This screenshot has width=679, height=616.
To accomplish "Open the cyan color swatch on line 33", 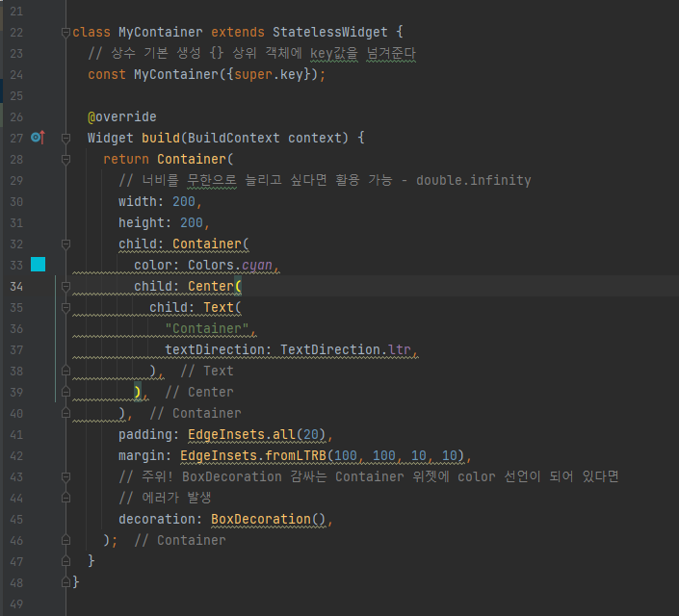I will coord(39,265).
